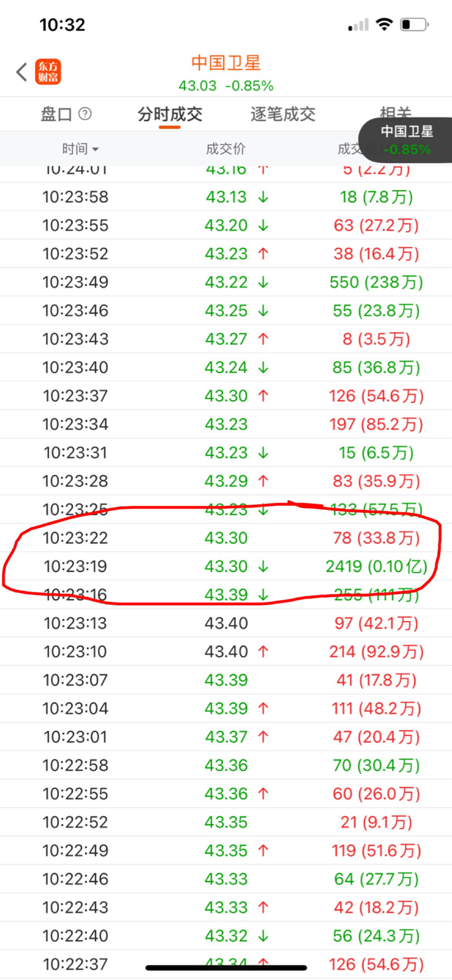Check the battery status icon
Screen dimensions: 452x980
coord(414,24)
